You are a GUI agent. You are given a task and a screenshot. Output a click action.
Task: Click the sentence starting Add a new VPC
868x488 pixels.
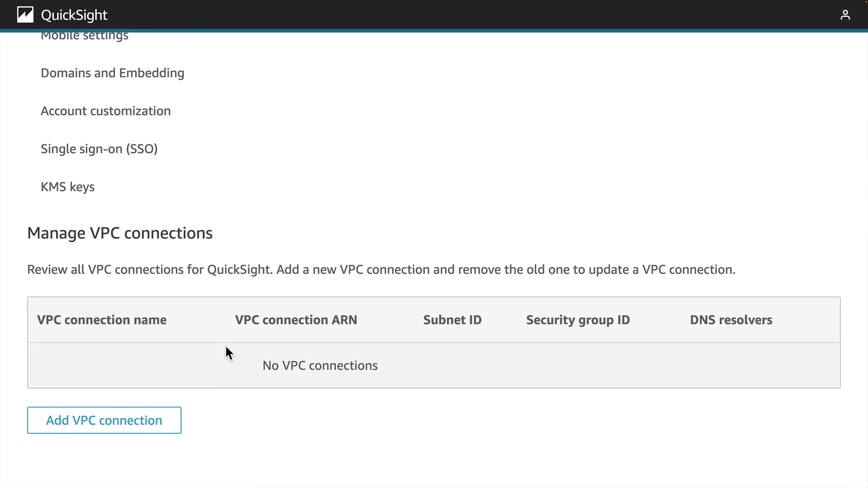(x=505, y=270)
